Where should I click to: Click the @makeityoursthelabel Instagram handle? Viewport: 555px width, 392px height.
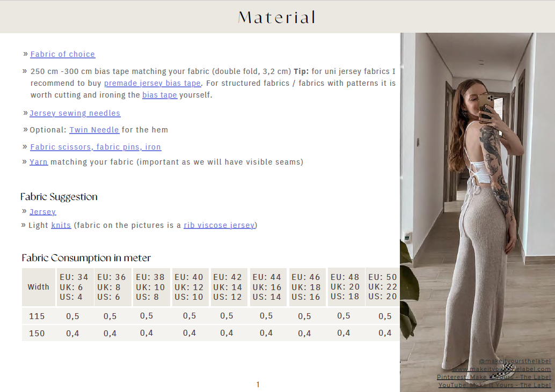point(514,361)
